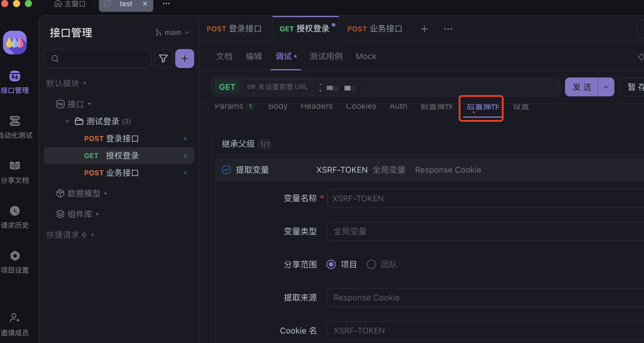Open request history clock icon

15,211
